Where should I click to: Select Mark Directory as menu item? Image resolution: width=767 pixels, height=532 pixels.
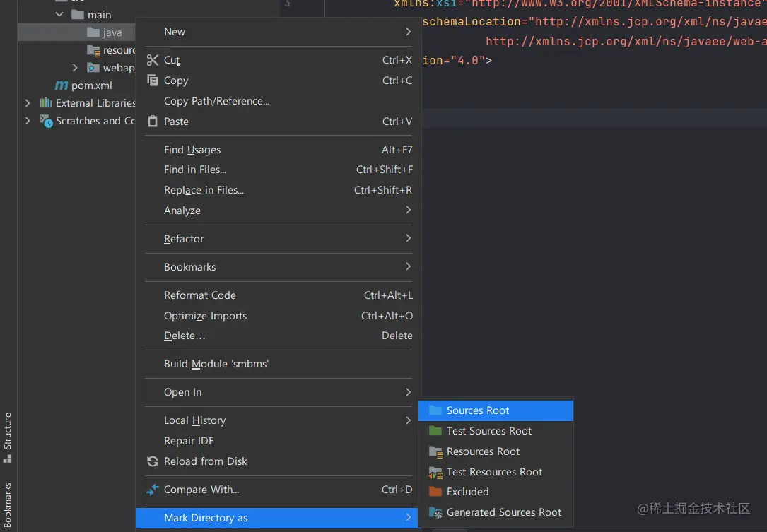(x=277, y=518)
